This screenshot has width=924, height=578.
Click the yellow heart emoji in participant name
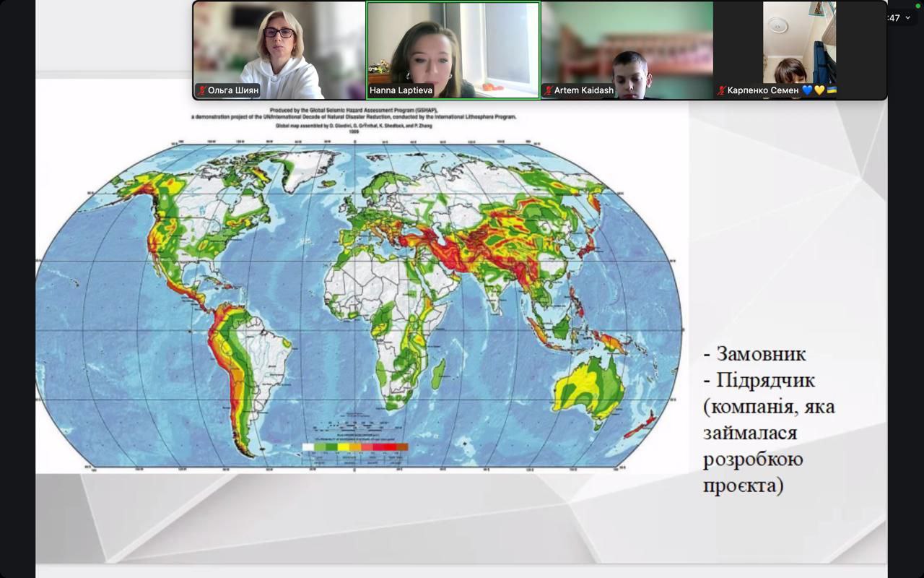coord(819,90)
